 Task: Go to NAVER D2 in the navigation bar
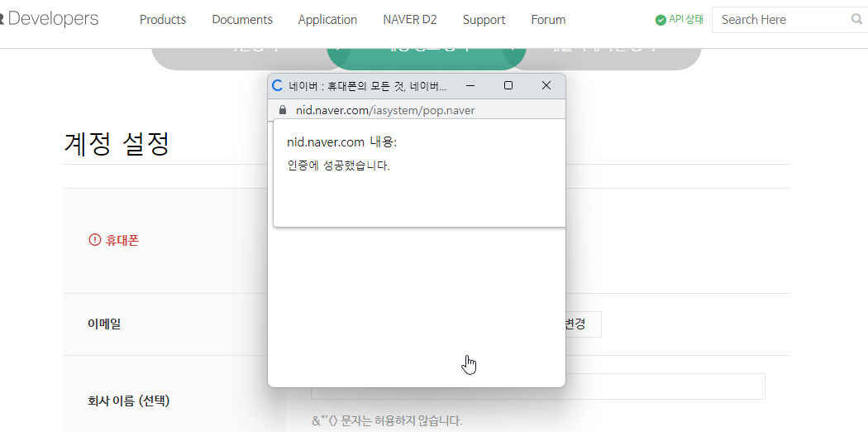coord(410,20)
